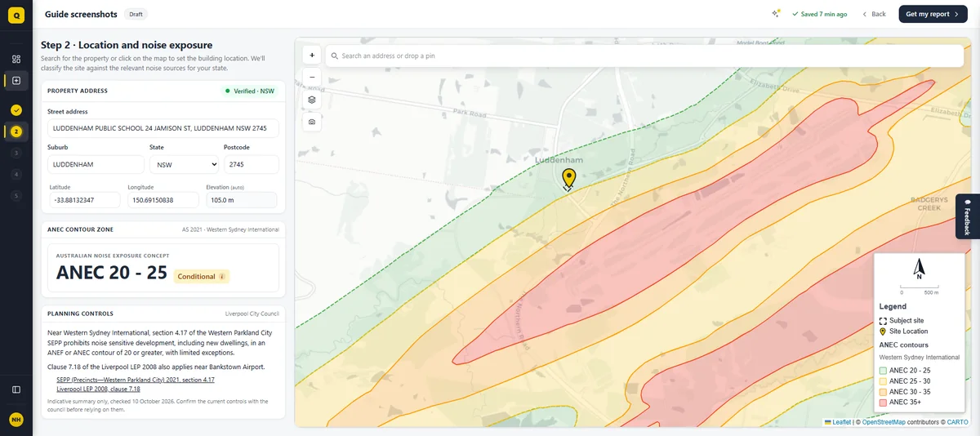Open the NH user avatar menu

click(16, 419)
